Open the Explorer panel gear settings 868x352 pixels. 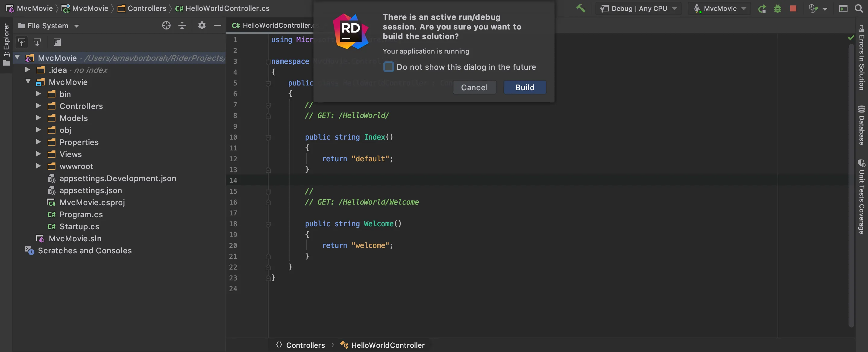(202, 26)
